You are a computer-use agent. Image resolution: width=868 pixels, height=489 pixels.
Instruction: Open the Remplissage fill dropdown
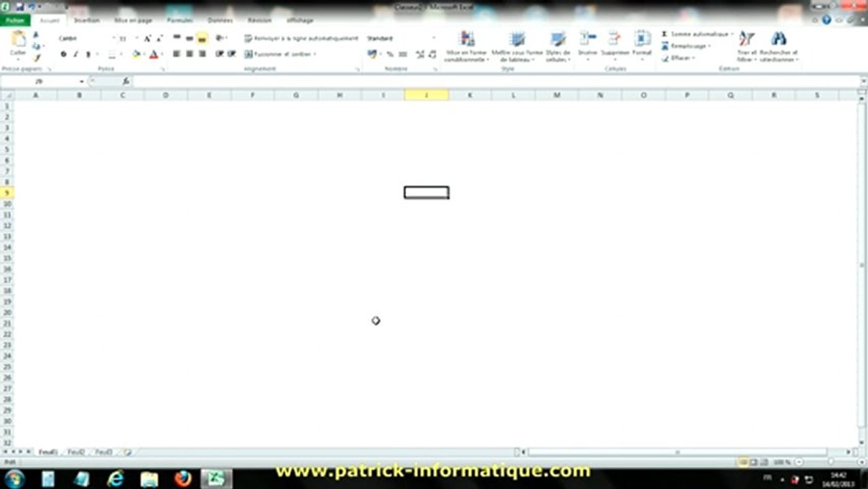(x=686, y=46)
